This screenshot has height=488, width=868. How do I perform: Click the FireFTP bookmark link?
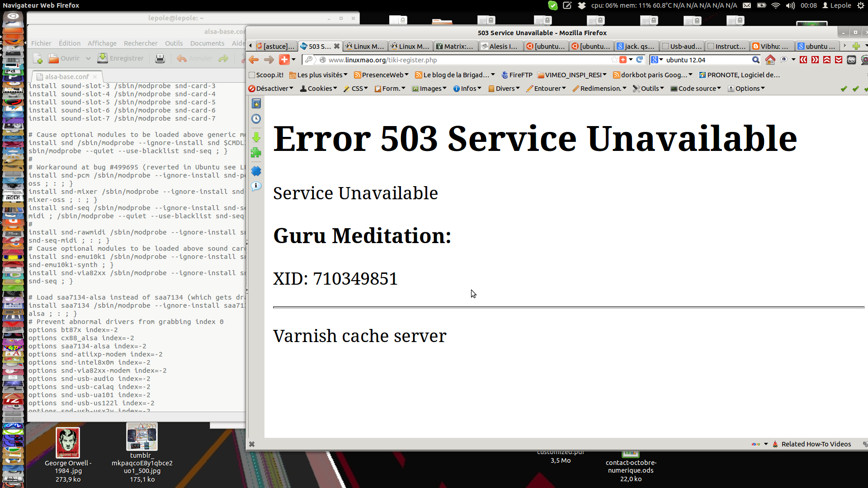click(517, 75)
